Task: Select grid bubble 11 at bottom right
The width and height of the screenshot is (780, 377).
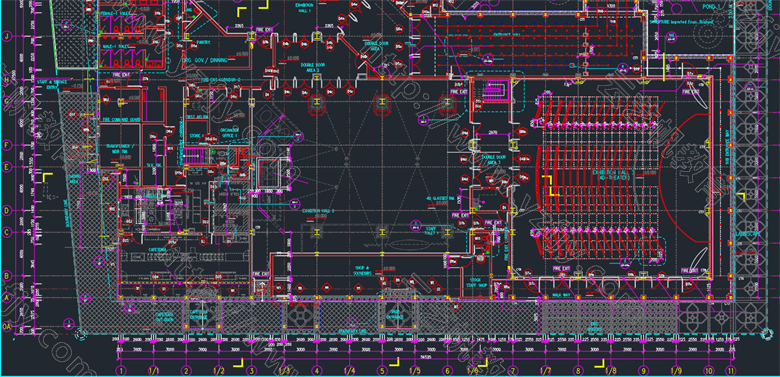Action: pyautogui.click(x=730, y=371)
